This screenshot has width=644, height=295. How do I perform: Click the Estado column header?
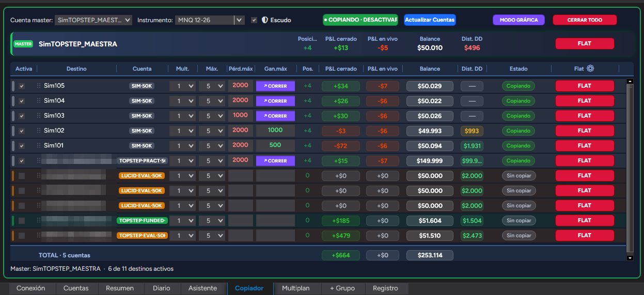pos(519,69)
